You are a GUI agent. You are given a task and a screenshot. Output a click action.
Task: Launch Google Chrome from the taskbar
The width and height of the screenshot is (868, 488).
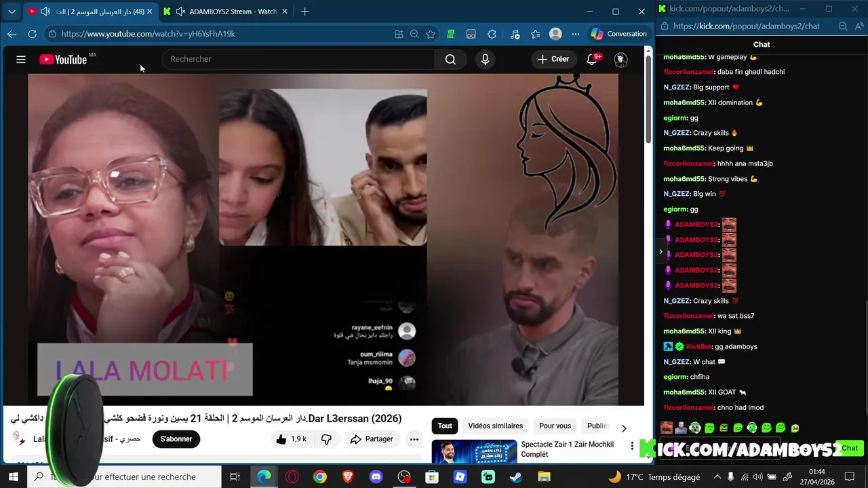[x=319, y=476]
